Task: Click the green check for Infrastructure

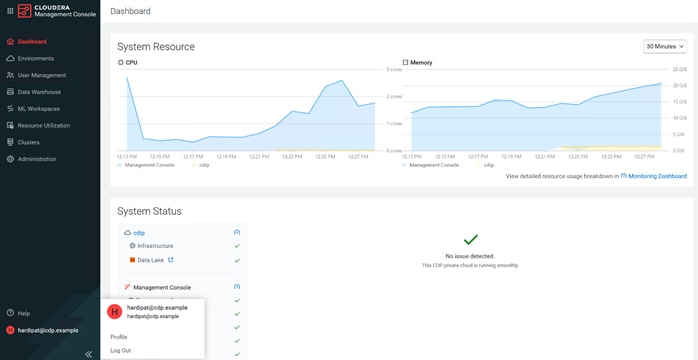Action: 237,246
